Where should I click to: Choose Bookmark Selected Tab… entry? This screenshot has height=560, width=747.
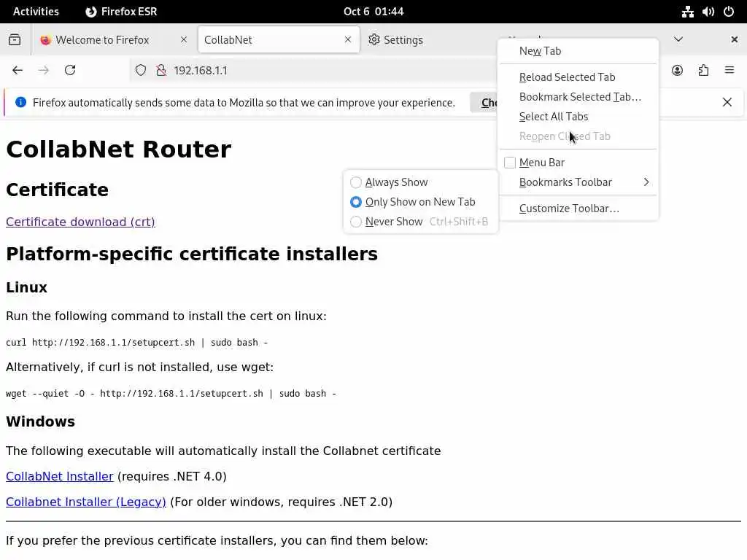[x=578, y=97]
